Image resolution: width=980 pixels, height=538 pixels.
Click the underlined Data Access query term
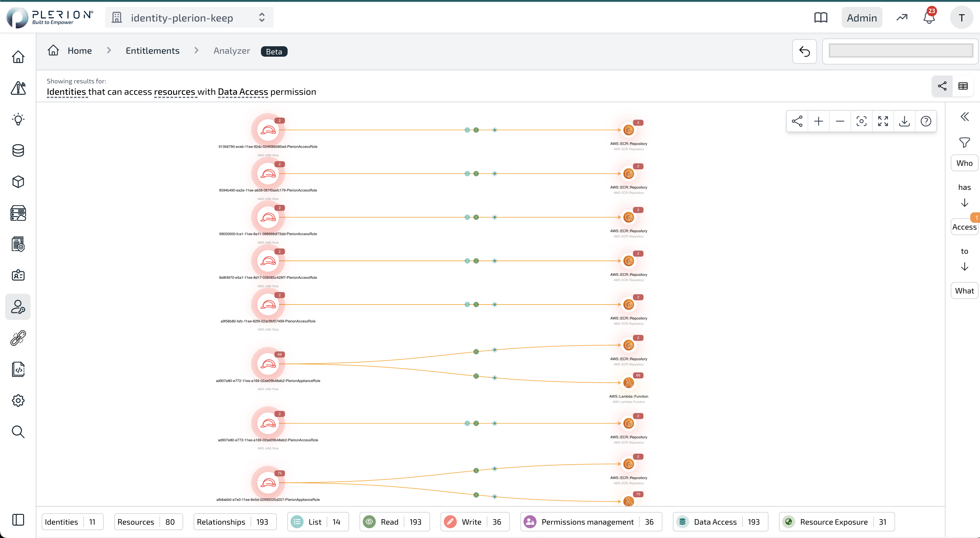click(243, 92)
